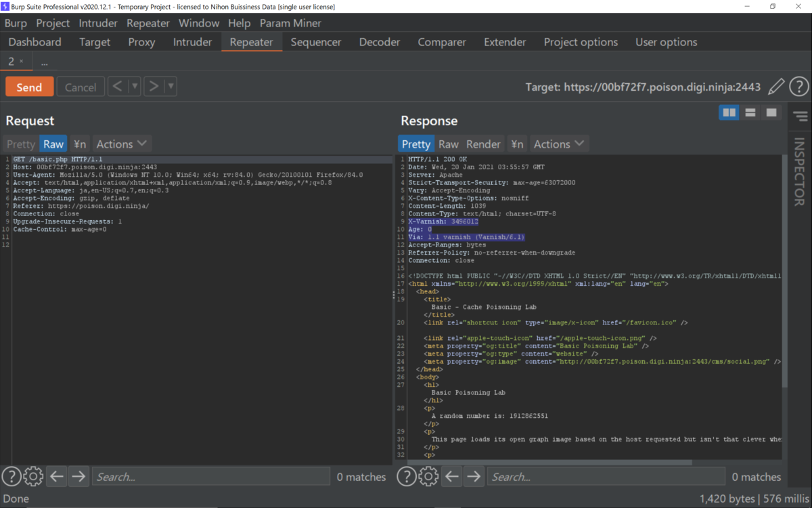
Task: Click the Cancel button
Action: click(81, 87)
